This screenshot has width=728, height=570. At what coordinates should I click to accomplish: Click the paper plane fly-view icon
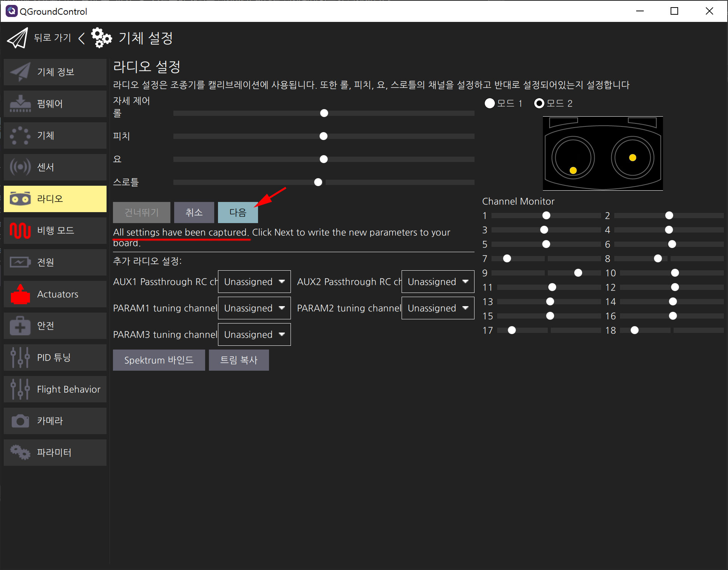[x=17, y=38]
